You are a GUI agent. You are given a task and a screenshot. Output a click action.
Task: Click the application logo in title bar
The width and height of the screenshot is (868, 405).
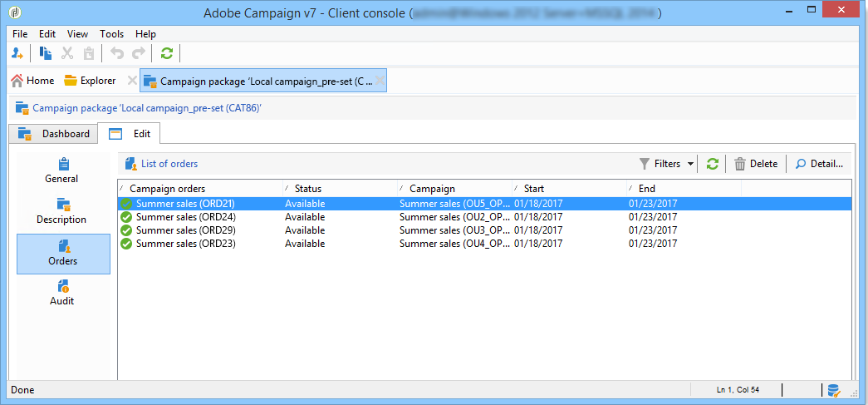pos(17,12)
